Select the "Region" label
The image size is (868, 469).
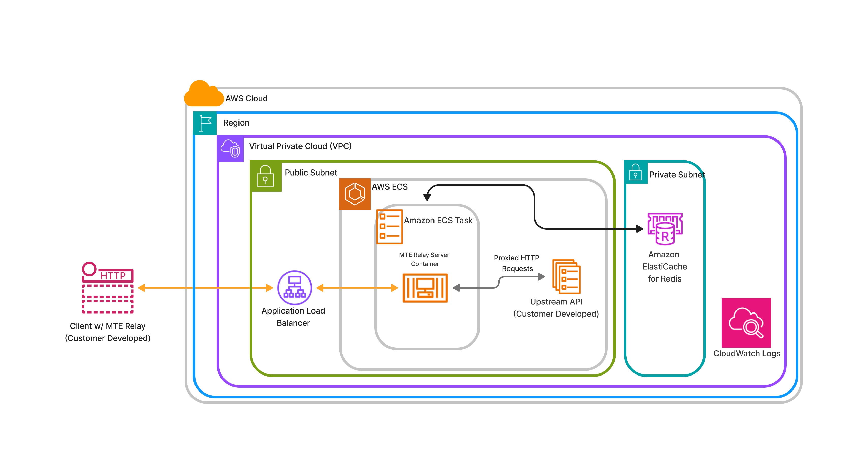click(x=236, y=123)
